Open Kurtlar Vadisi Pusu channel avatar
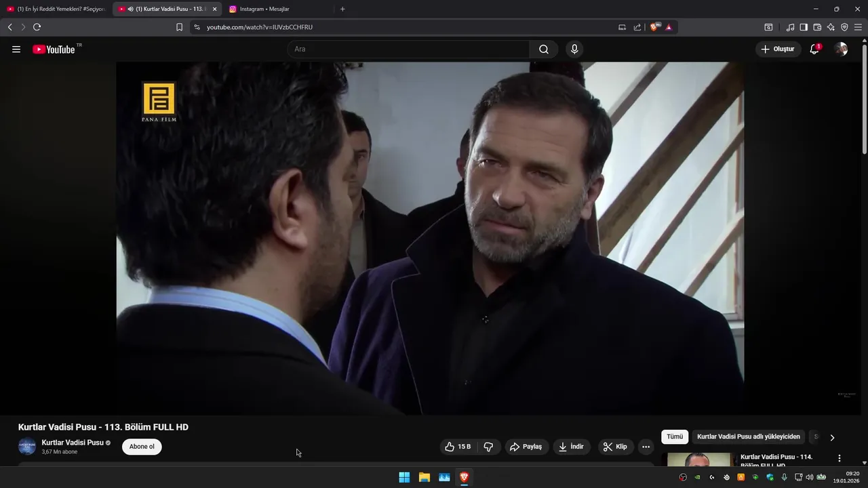Image resolution: width=868 pixels, height=488 pixels. point(26,447)
